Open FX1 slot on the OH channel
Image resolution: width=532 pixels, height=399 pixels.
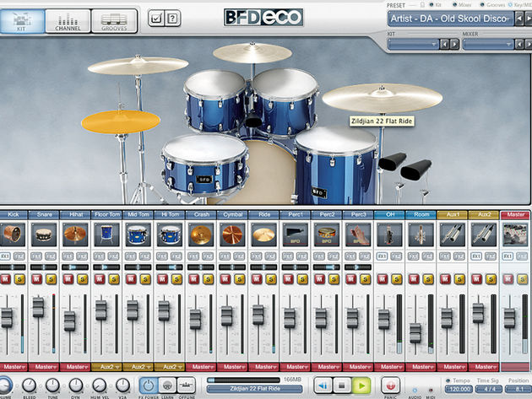[x=383, y=256]
